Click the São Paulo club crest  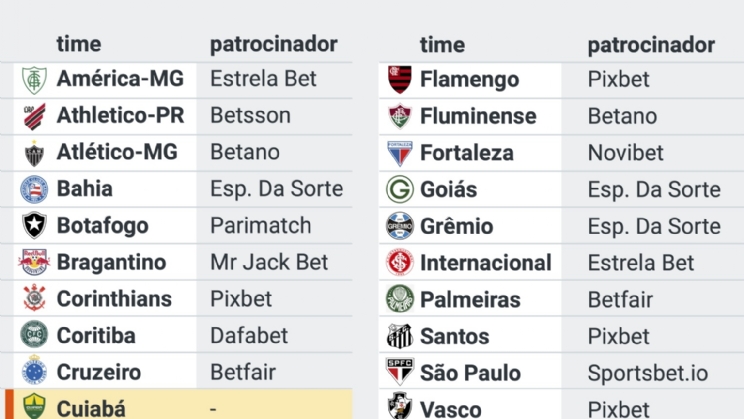[x=400, y=372]
